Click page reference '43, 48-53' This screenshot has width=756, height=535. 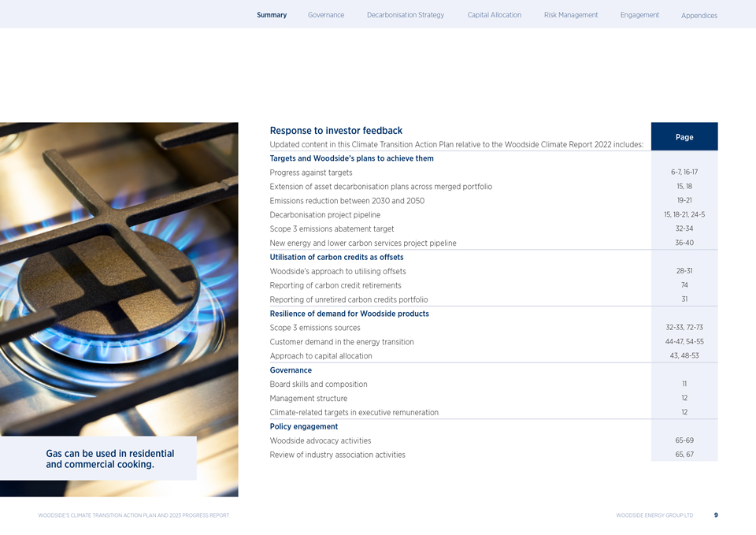[684, 355]
